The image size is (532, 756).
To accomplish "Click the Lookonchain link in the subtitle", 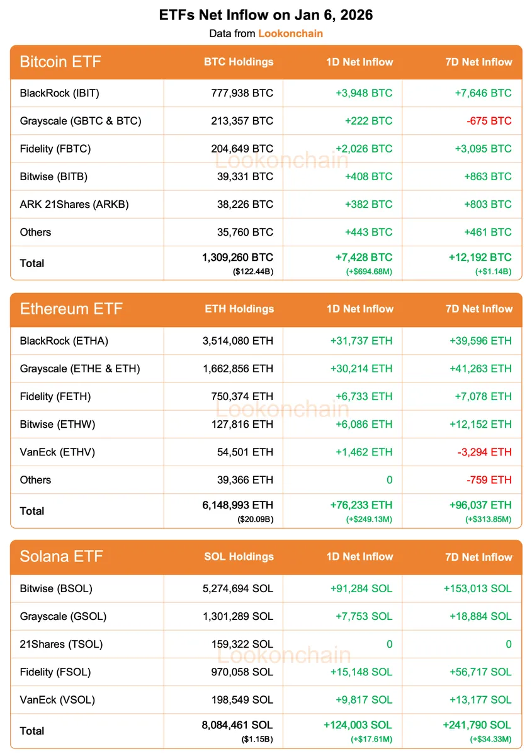I will pos(290,33).
